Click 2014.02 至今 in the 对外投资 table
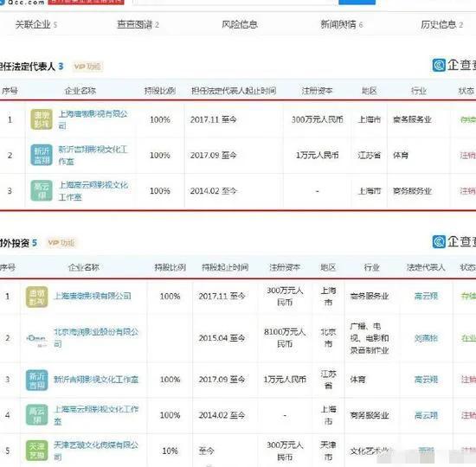This screenshot has width=476, height=467. point(222,415)
